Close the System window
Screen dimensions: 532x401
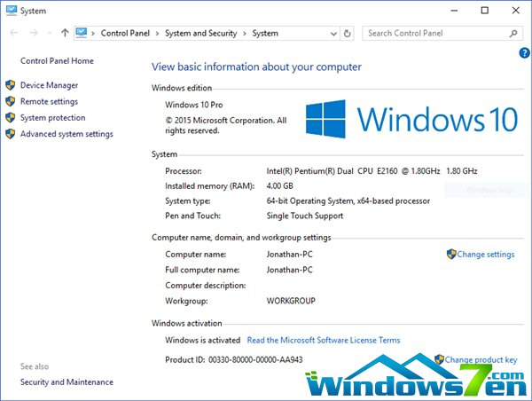point(516,11)
